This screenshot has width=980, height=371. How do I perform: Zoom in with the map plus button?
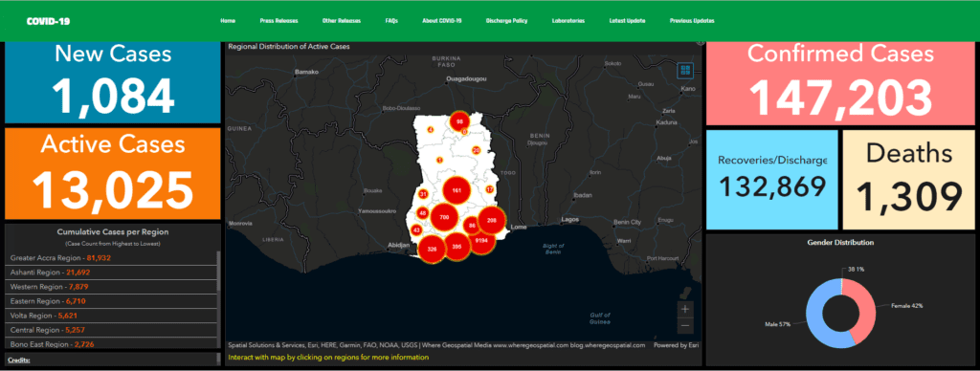tap(685, 309)
